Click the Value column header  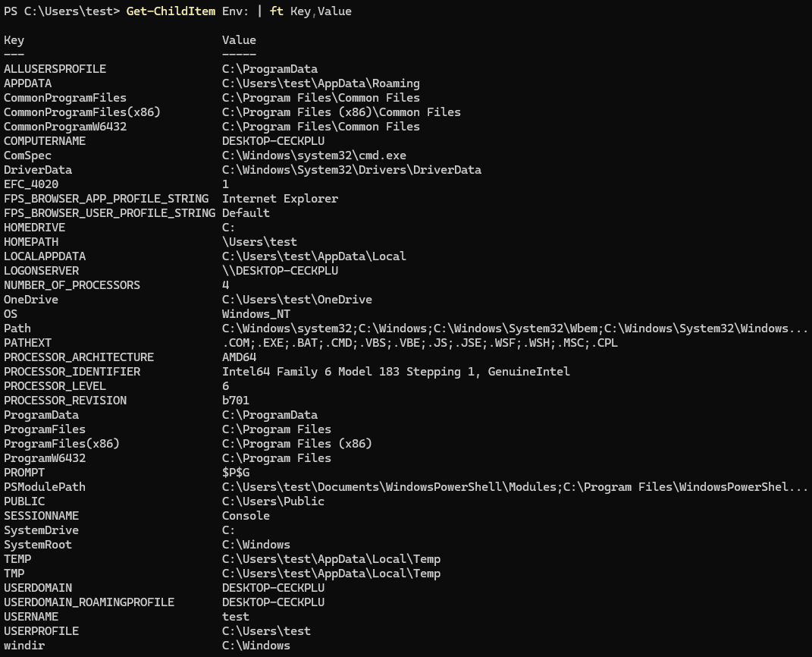(239, 39)
